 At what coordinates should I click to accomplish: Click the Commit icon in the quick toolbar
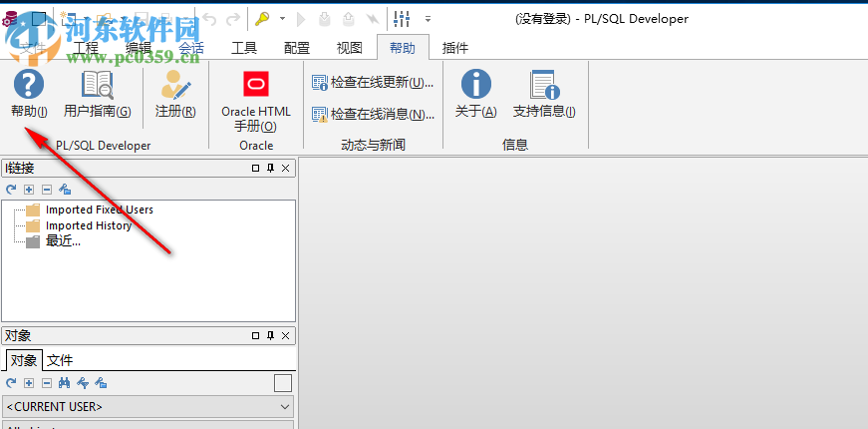point(325,19)
